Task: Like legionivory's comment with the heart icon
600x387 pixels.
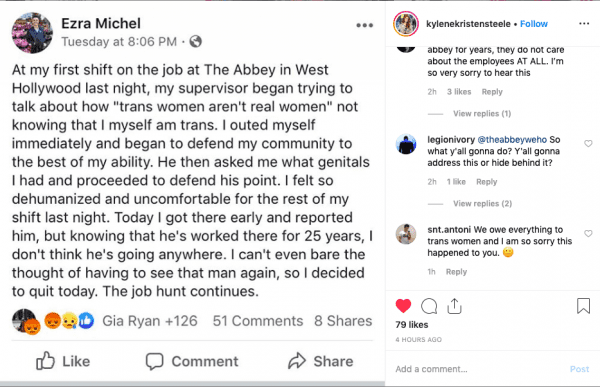Action: pos(588,144)
